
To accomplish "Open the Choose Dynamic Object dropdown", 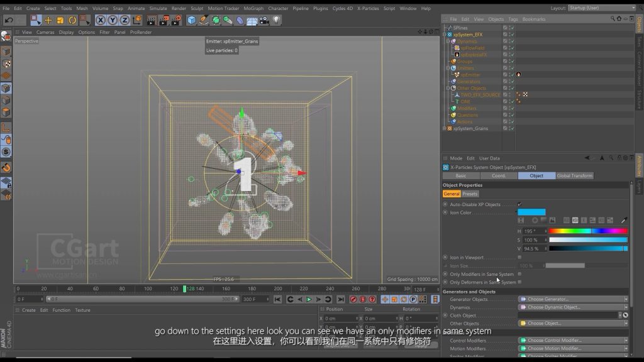I will [x=573, y=307].
